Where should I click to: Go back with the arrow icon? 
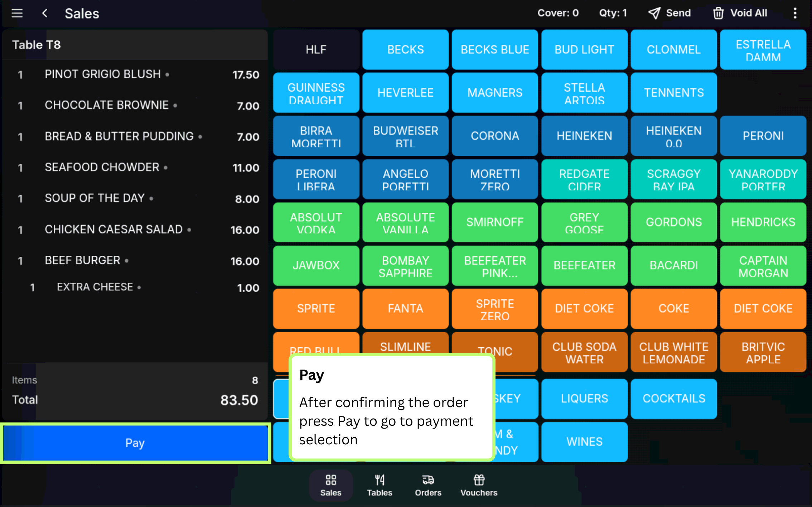click(45, 14)
